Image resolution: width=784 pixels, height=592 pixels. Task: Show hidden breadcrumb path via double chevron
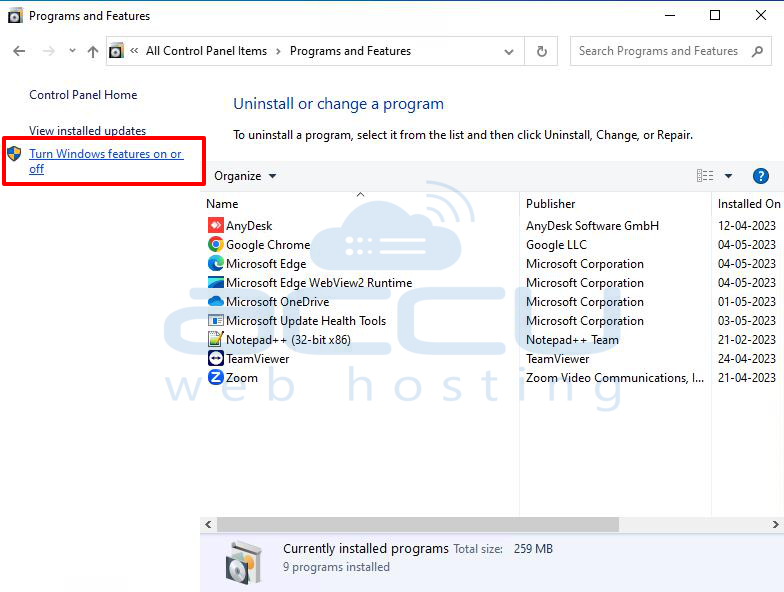pyautogui.click(x=134, y=50)
